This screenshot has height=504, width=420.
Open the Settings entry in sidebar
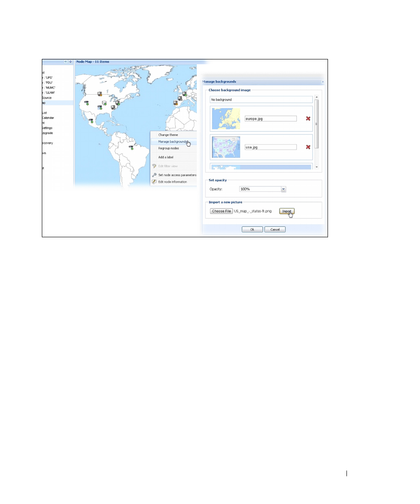pyautogui.click(x=47, y=128)
